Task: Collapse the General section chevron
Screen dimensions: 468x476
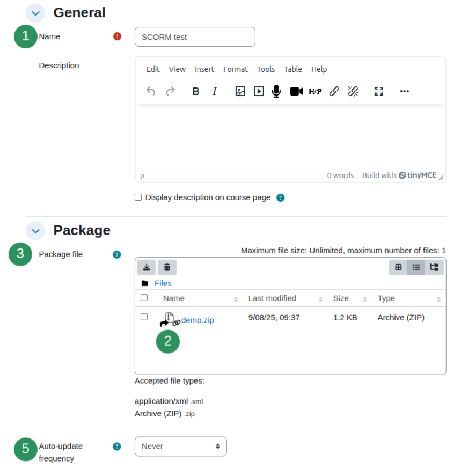Action: pos(35,13)
